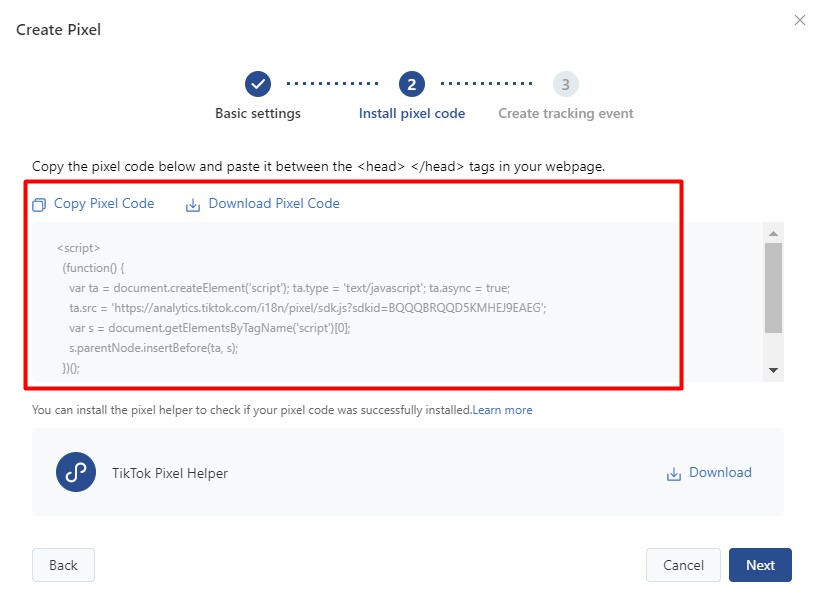Click Download link for TikTok Pixel Helper
Viewport: 823px width, 597px height.
[x=720, y=473]
